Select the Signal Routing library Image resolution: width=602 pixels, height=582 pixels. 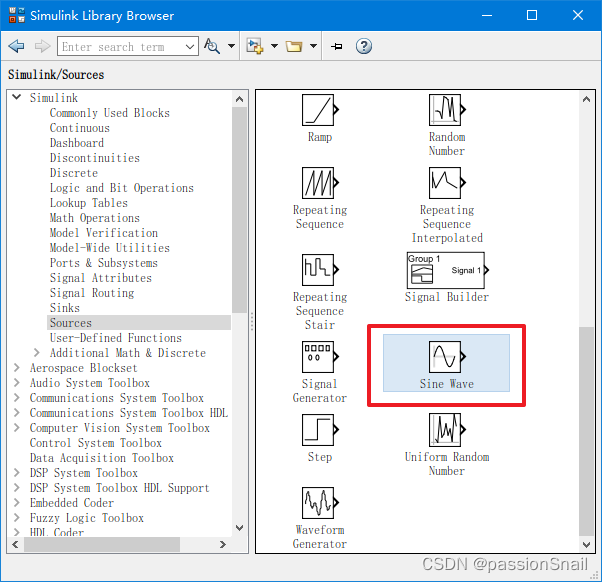coord(92,293)
